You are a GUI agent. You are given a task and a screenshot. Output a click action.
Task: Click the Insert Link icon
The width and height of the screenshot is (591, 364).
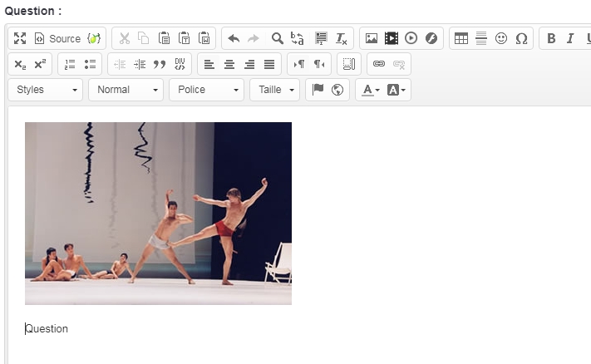point(379,64)
